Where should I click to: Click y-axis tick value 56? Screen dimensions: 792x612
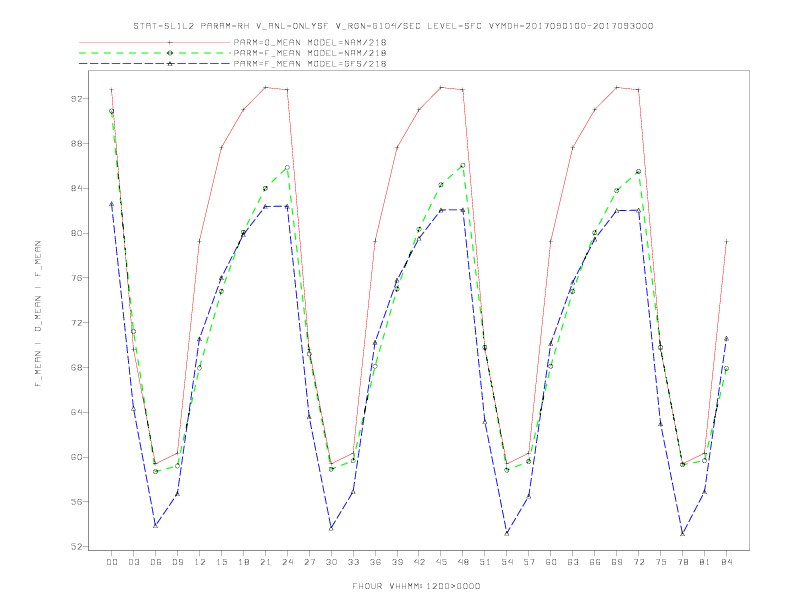pos(76,502)
